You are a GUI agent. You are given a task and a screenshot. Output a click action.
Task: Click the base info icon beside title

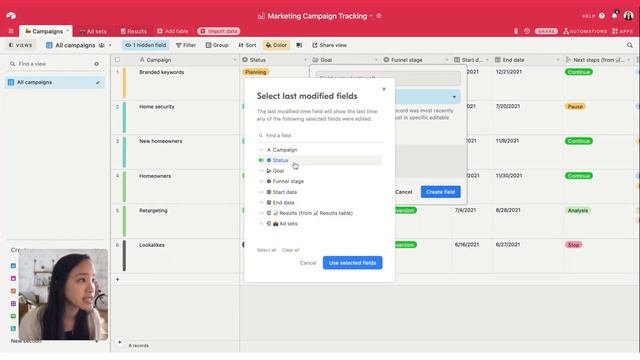(x=379, y=16)
